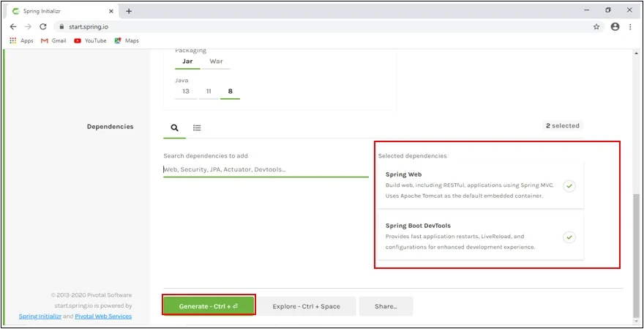
Task: Open the Maps bookmark
Action: [x=127, y=41]
